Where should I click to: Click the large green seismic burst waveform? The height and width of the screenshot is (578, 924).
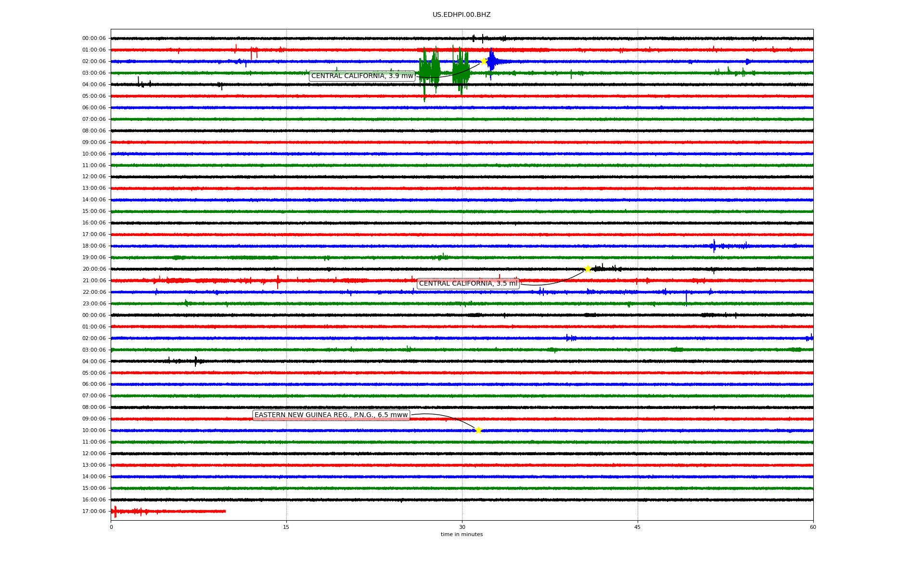click(x=429, y=72)
